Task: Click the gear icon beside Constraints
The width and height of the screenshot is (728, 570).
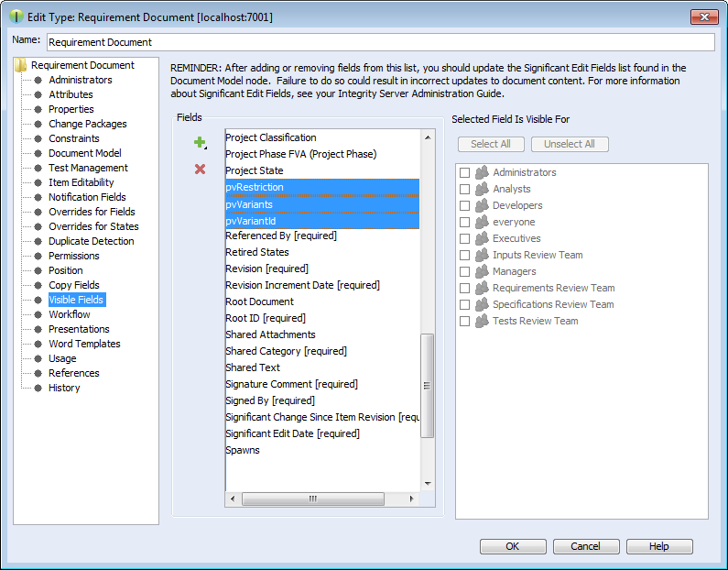Action: 38,138
